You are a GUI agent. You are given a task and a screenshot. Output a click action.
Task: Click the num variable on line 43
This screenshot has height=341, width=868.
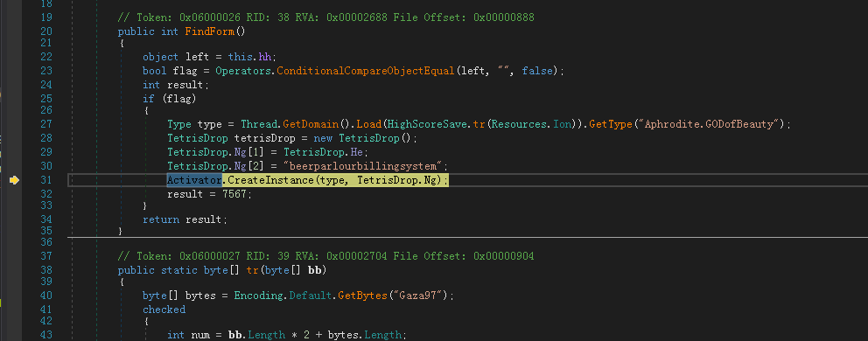pyautogui.click(x=201, y=335)
